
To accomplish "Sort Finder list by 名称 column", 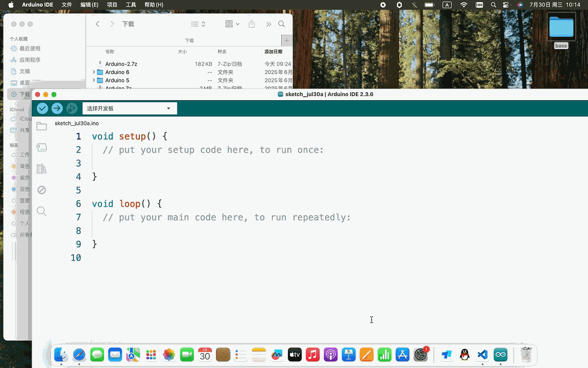I will pos(110,52).
